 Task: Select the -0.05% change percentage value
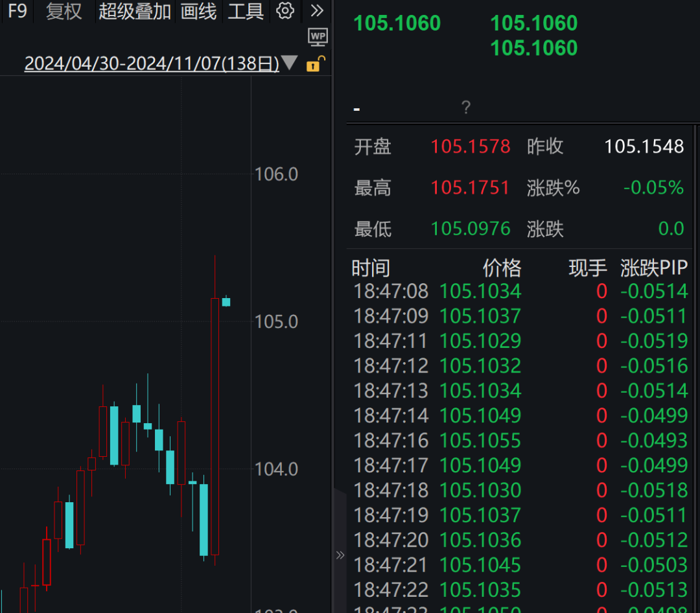pos(653,188)
